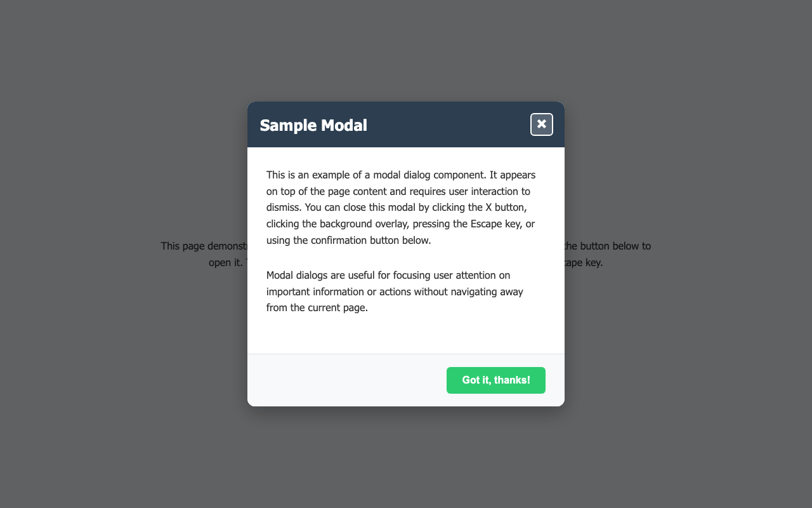Image resolution: width=812 pixels, height=508 pixels.
Task: Click the 'Sample Modal' title text
Action: pyautogui.click(x=313, y=125)
